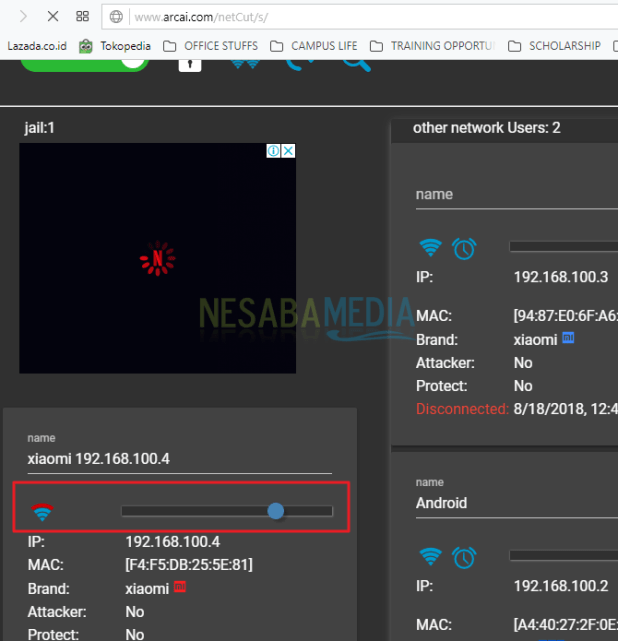The width and height of the screenshot is (618, 641).
Task: Click the IP value 192.168.100.2
Action: coord(561,586)
